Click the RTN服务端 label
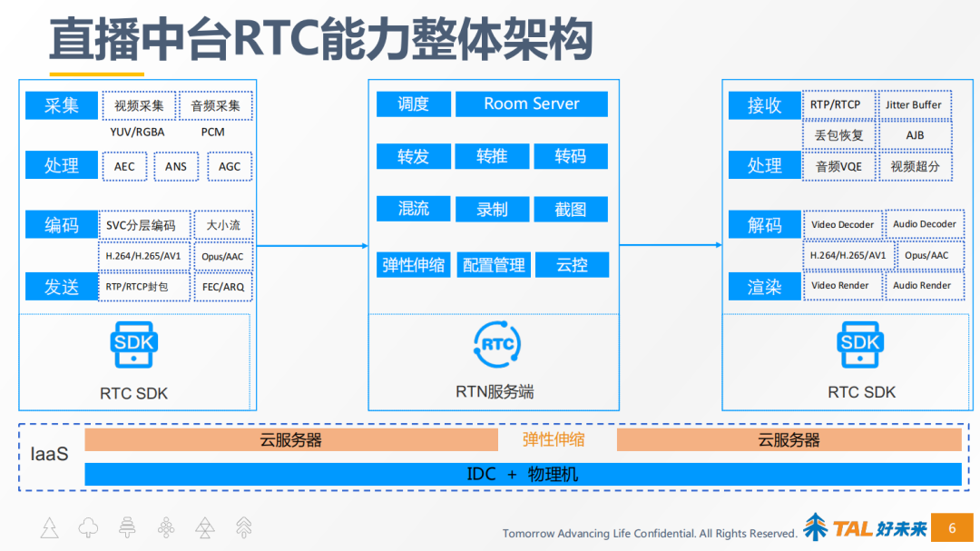980x551 pixels. click(x=495, y=392)
